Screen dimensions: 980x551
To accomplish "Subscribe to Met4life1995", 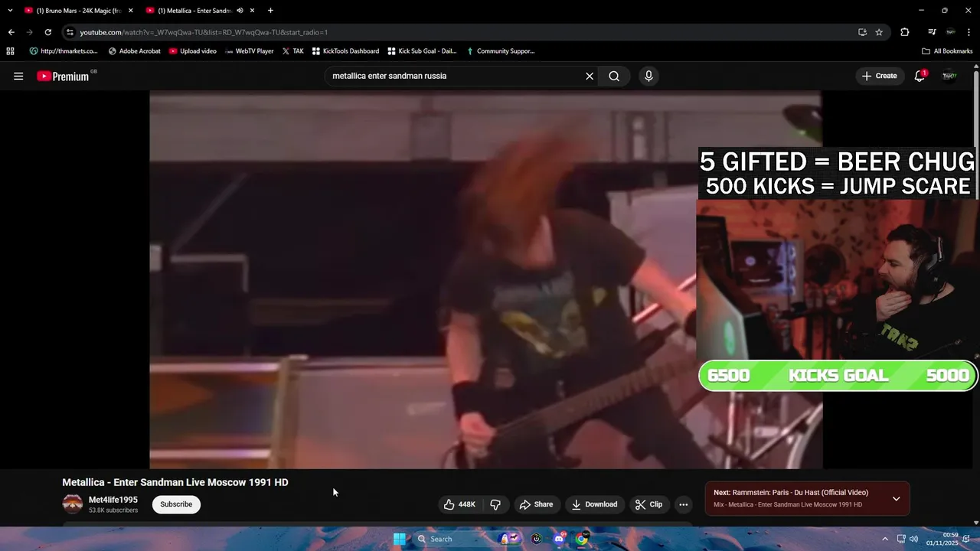I will (176, 504).
